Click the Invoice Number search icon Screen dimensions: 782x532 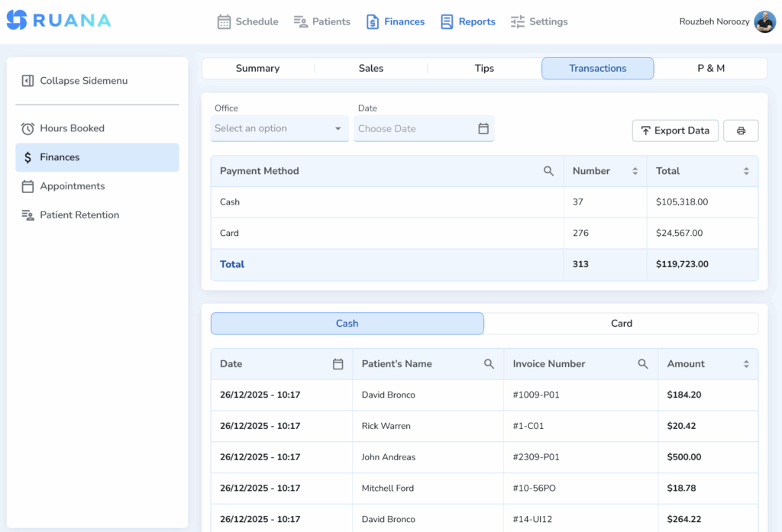(x=642, y=364)
